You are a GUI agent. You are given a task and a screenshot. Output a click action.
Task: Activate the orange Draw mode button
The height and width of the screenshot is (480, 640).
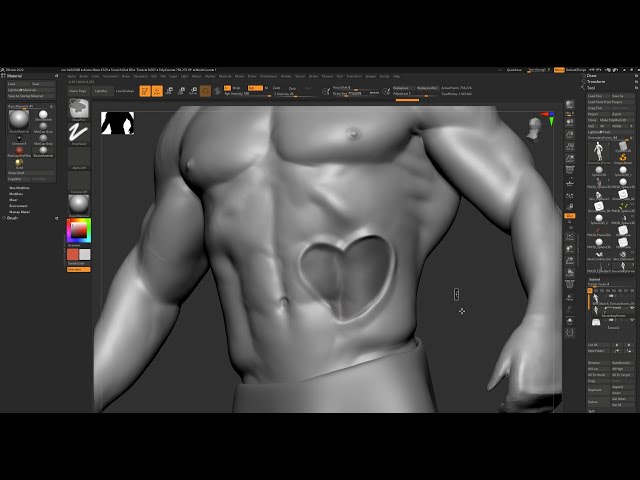click(157, 91)
